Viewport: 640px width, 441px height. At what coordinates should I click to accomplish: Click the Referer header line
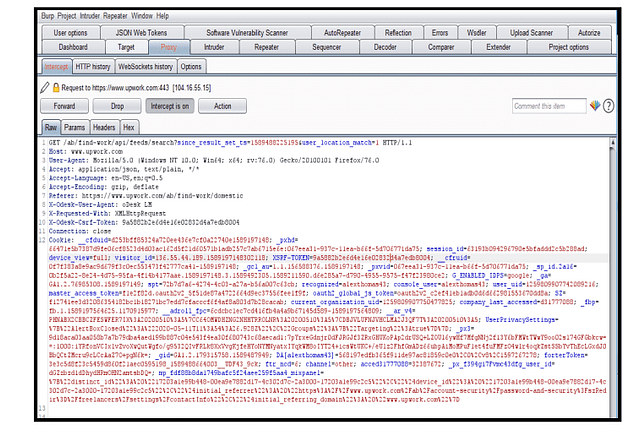146,196
